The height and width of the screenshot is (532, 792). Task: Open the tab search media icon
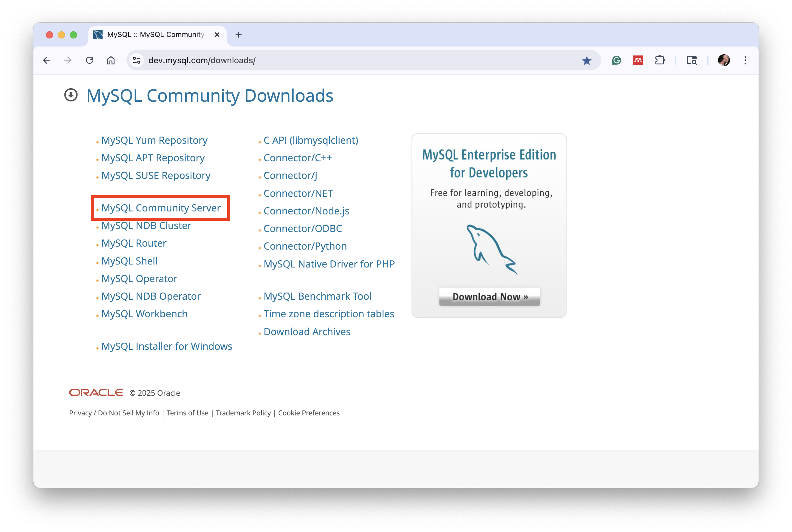[692, 61]
